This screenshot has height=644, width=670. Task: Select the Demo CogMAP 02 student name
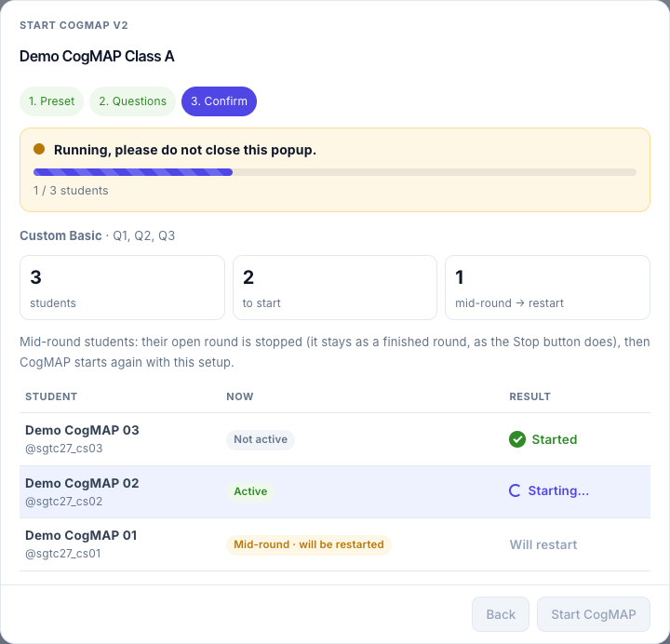[x=82, y=483]
